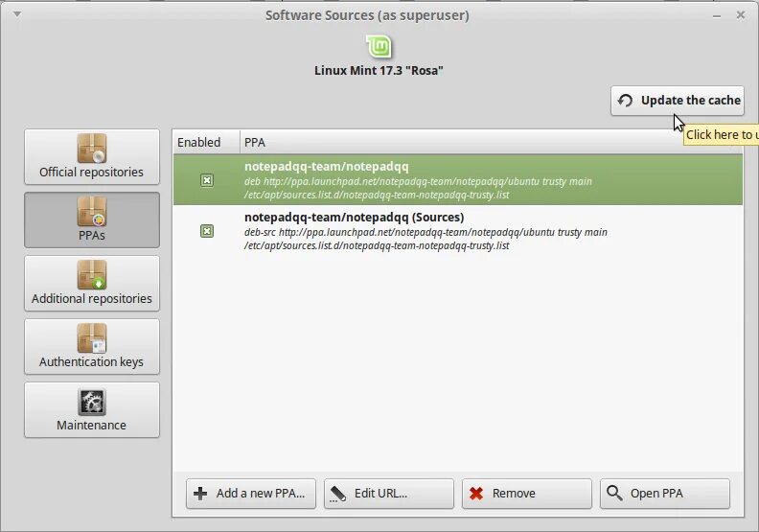759x532 pixels.
Task: Click the Maintenance gear icon
Action: pyautogui.click(x=91, y=402)
